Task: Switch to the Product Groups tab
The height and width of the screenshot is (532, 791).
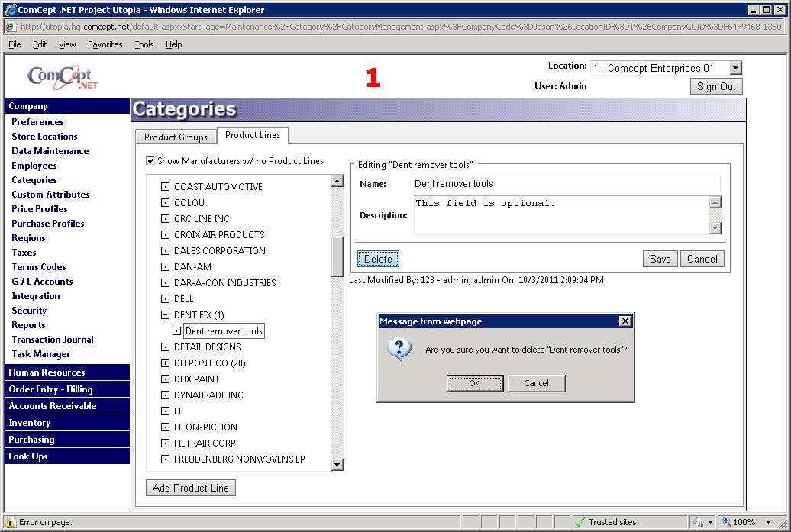Action: pos(176,137)
